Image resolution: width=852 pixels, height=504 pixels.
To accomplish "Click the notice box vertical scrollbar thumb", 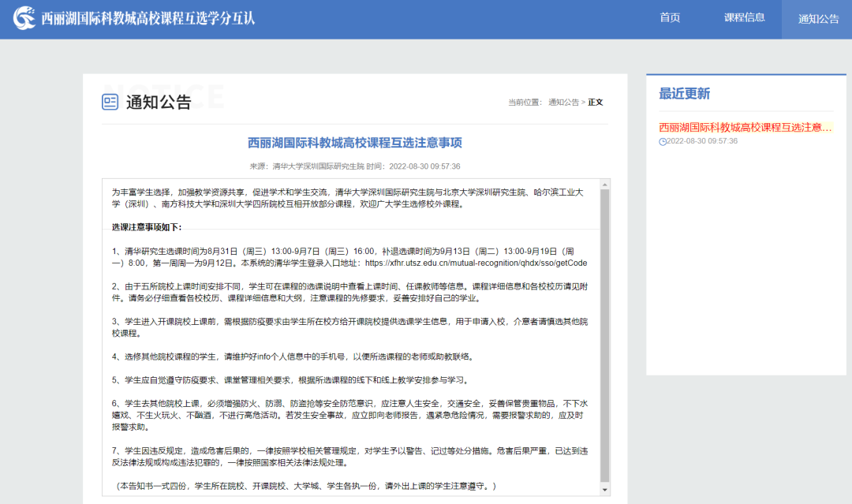I will click(605, 335).
